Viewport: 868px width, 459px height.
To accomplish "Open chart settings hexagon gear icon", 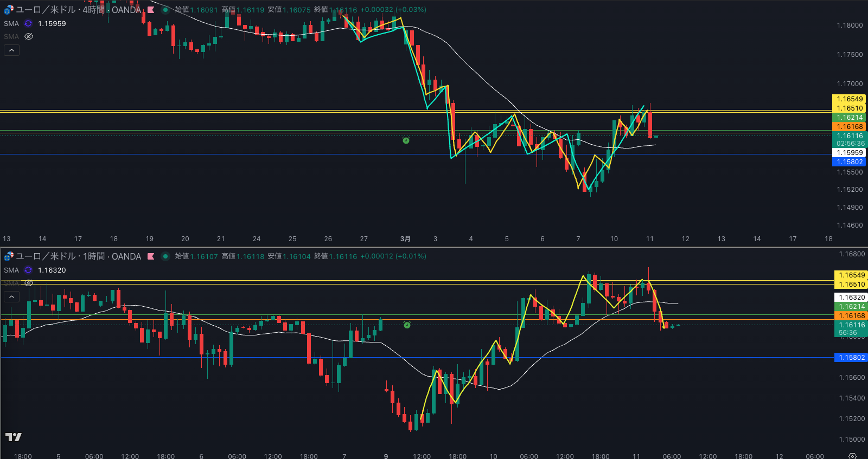I will tap(852, 456).
